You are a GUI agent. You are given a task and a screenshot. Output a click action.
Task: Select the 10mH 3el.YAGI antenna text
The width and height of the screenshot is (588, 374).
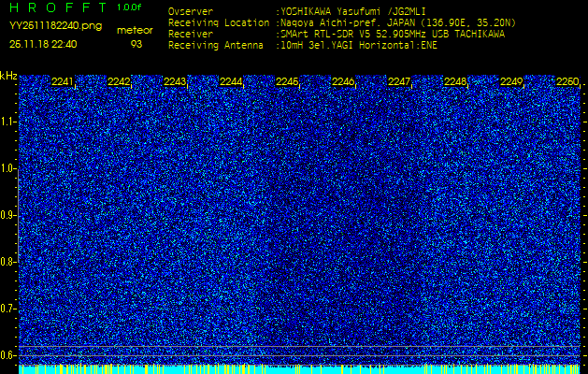[x=358, y=46]
